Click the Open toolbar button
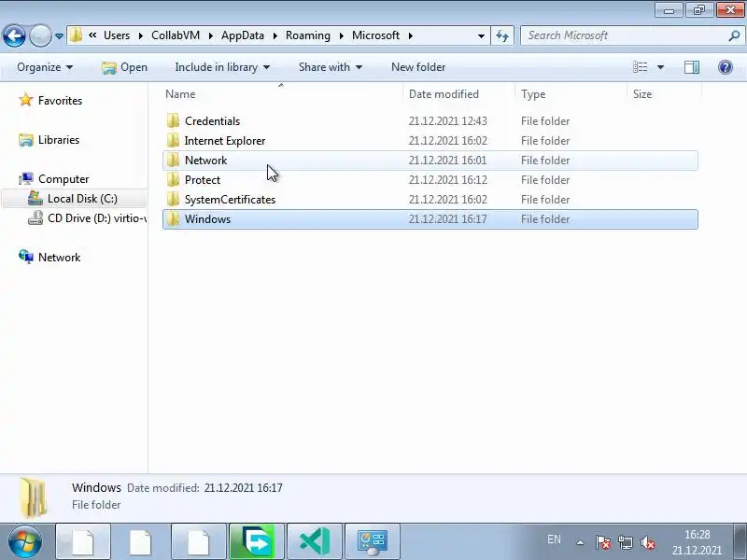This screenshot has height=560, width=747. click(125, 67)
